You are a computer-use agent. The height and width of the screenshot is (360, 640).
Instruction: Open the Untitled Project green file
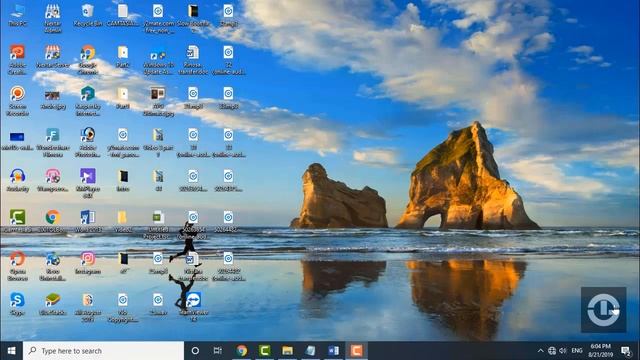[158, 224]
